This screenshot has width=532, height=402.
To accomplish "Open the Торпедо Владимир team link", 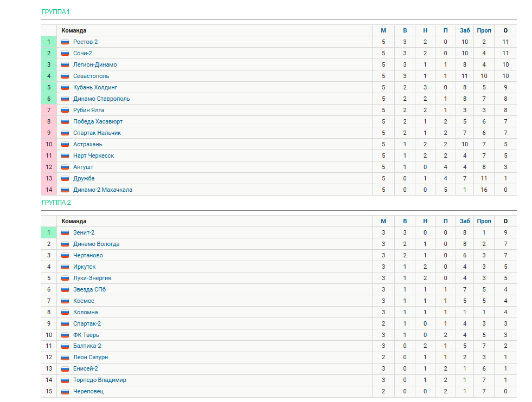I will [99, 380].
